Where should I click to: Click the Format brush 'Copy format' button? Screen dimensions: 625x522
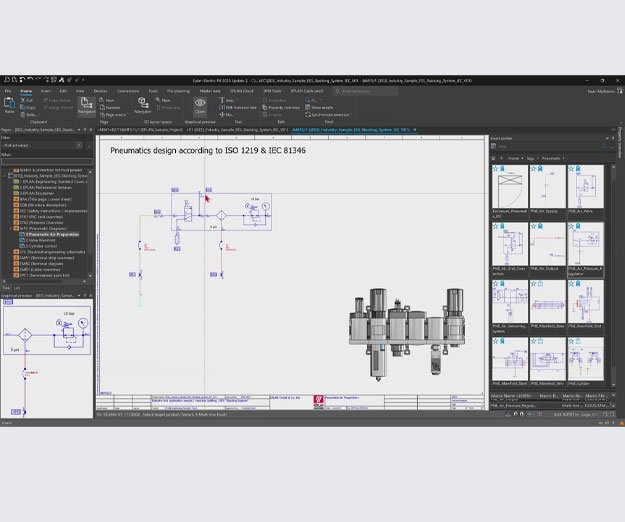tap(58, 100)
